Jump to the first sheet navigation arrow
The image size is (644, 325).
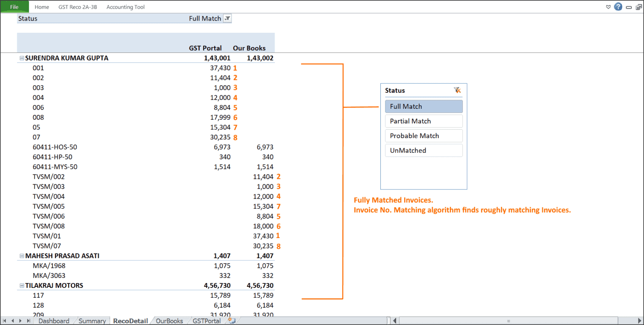(x=4, y=320)
